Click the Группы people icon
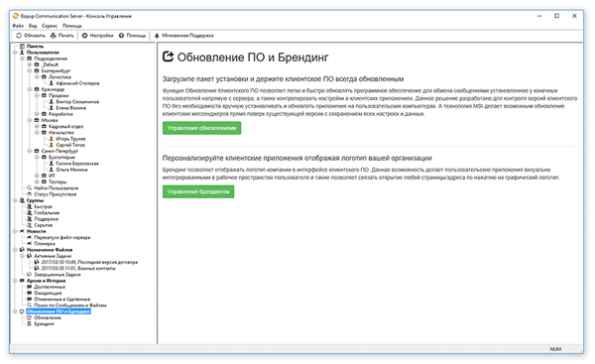Screen dimensions: 595x364 (22, 200)
